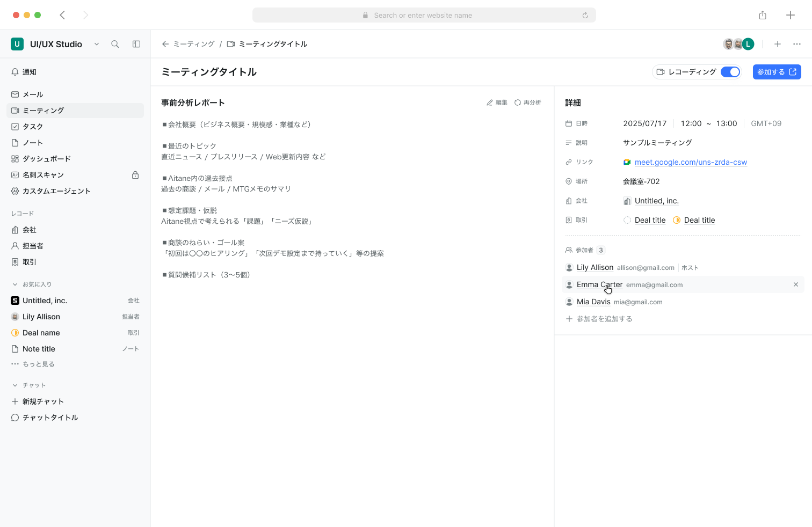The image size is (812, 527).
Task: Open 会社 records in sidebar
Action: 75,230
